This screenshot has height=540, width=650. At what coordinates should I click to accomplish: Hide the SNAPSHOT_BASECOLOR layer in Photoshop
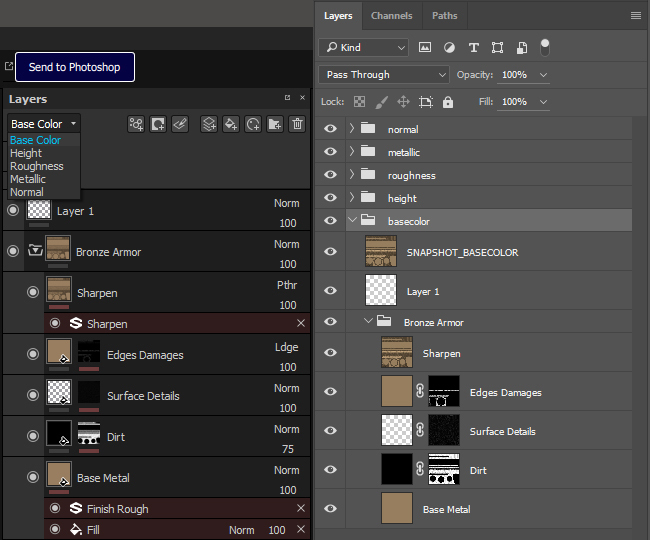(330, 251)
